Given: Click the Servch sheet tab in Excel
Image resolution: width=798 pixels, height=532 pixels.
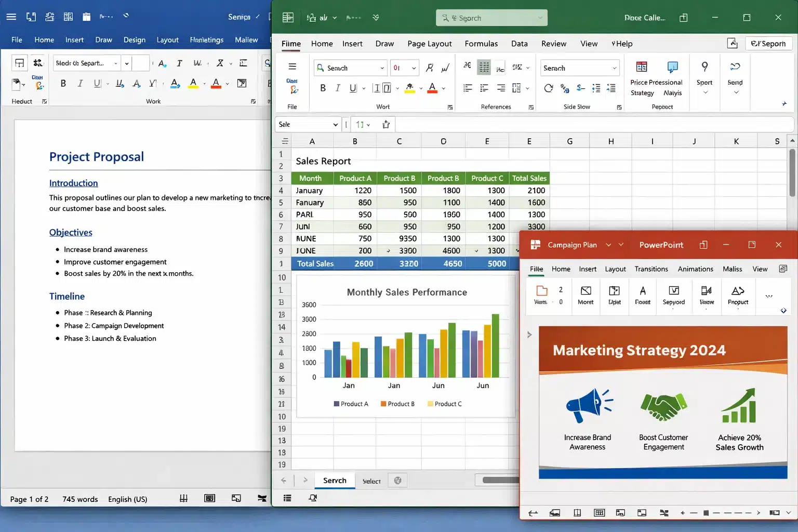Looking at the screenshot, I should click(335, 481).
